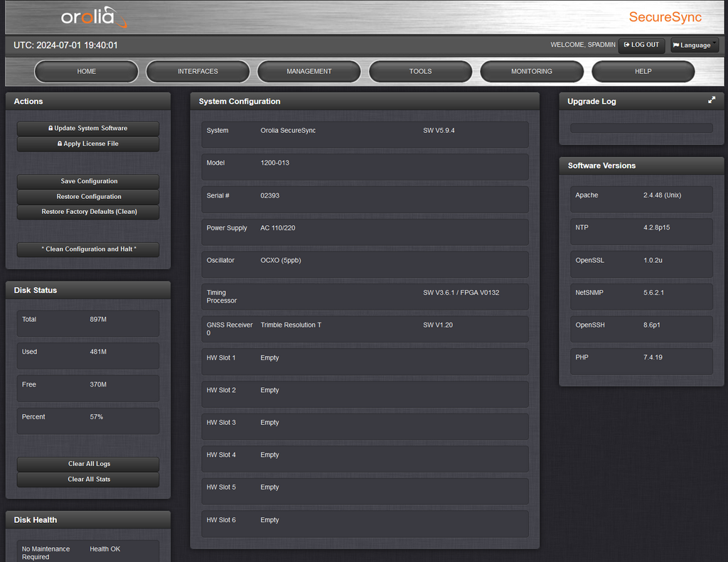Open the MONITORING menu
Viewport: 728px width, 562px height.
[x=532, y=72]
